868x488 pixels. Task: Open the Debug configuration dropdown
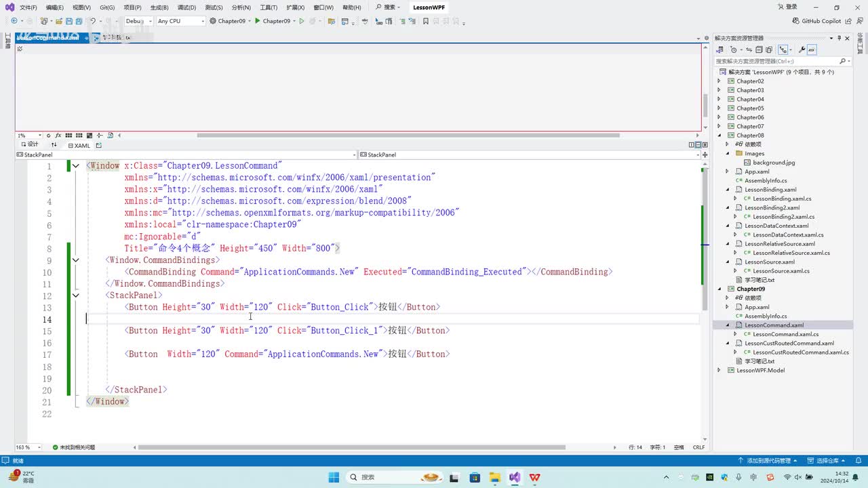[139, 21]
